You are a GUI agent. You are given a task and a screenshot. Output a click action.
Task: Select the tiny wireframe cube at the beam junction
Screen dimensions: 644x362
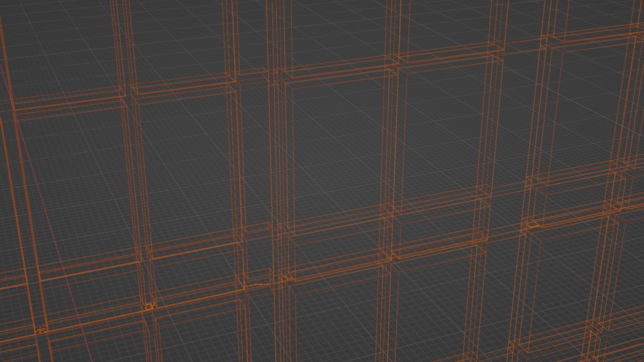pyautogui.click(x=149, y=307)
